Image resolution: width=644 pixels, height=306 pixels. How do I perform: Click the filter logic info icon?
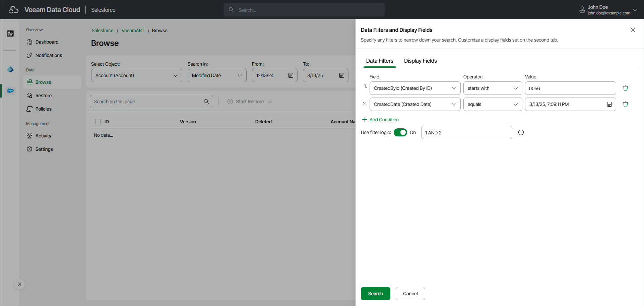(x=521, y=132)
